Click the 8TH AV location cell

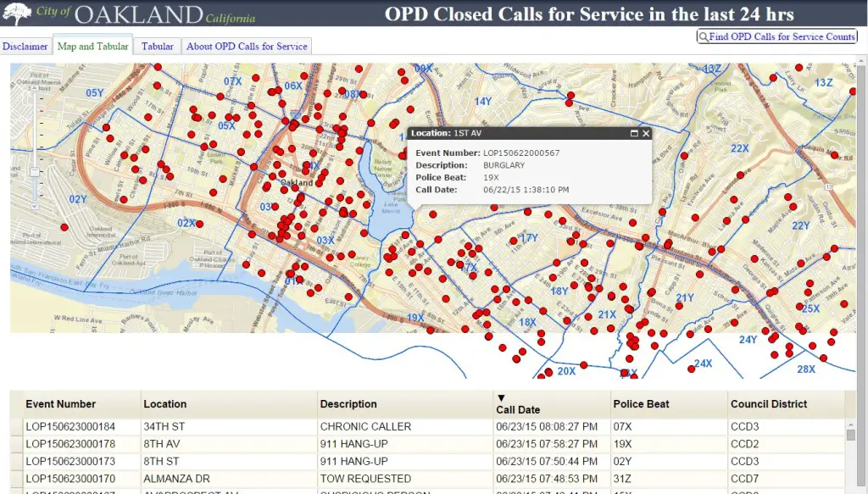pyautogui.click(x=229, y=444)
